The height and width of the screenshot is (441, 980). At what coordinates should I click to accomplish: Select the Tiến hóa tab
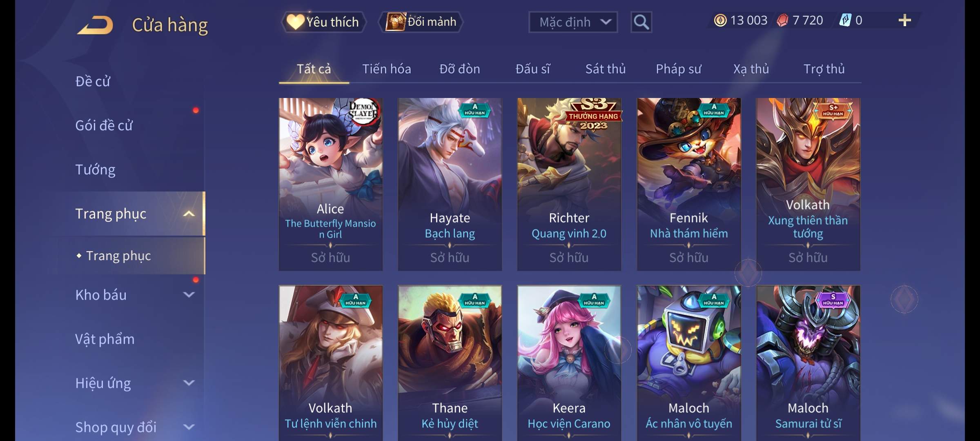386,69
